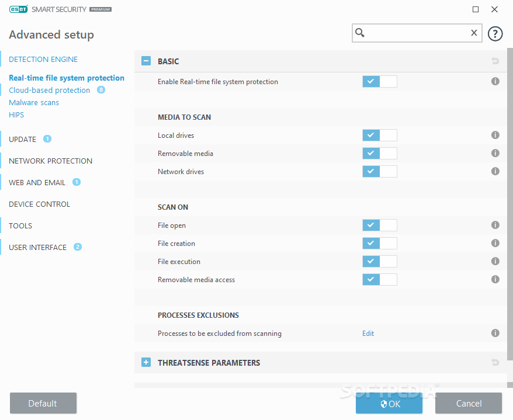Toggle scan on File creation
Viewport: 513px width, 420px height.
(380, 243)
